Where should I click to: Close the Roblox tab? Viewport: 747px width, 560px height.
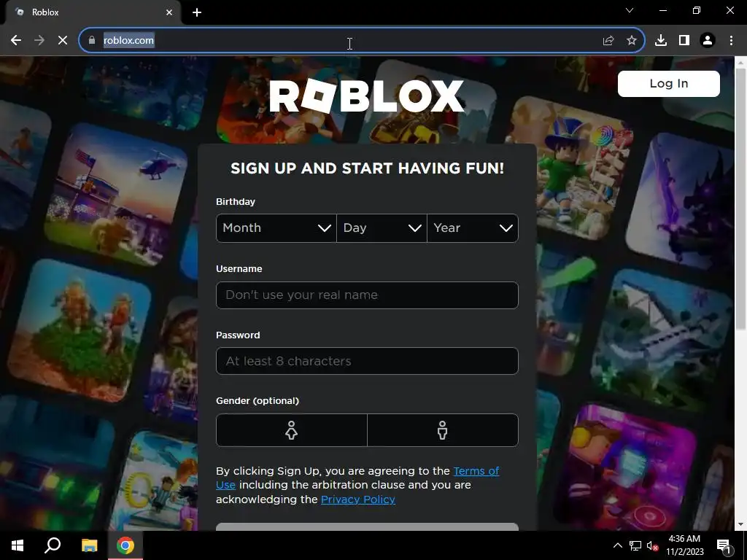(169, 12)
